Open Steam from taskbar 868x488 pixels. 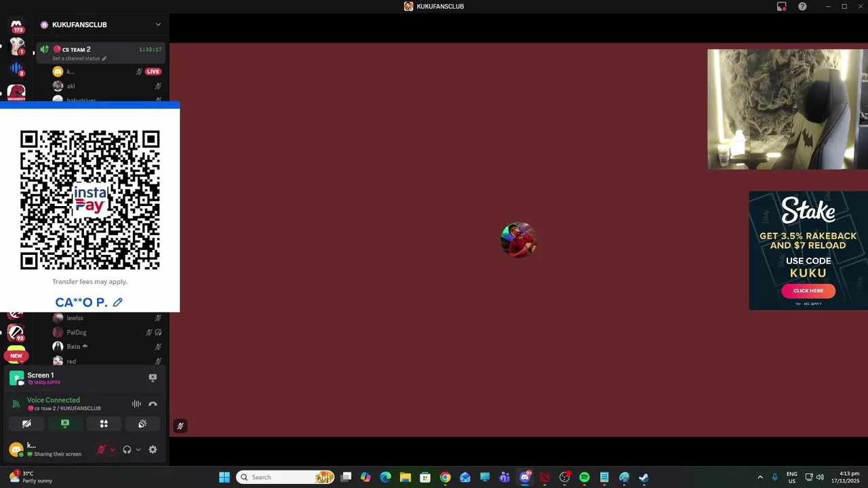tap(644, 477)
